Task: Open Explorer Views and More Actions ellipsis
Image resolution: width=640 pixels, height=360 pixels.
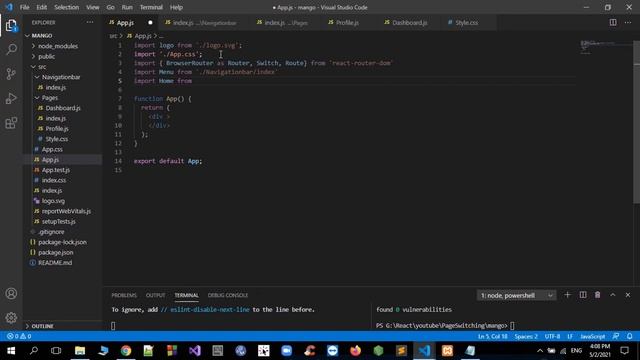Action: click(90, 22)
